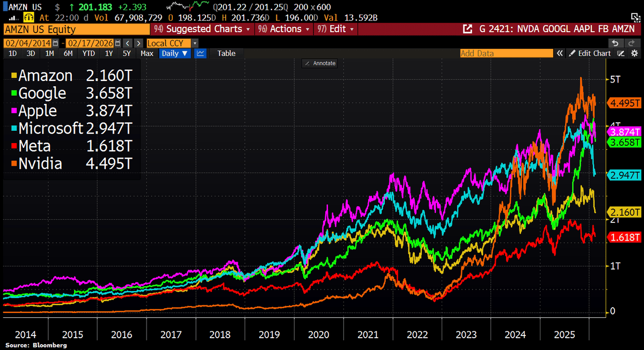This screenshot has height=350, width=644.
Task: Open the end date calendar picker
Action: click(x=118, y=43)
